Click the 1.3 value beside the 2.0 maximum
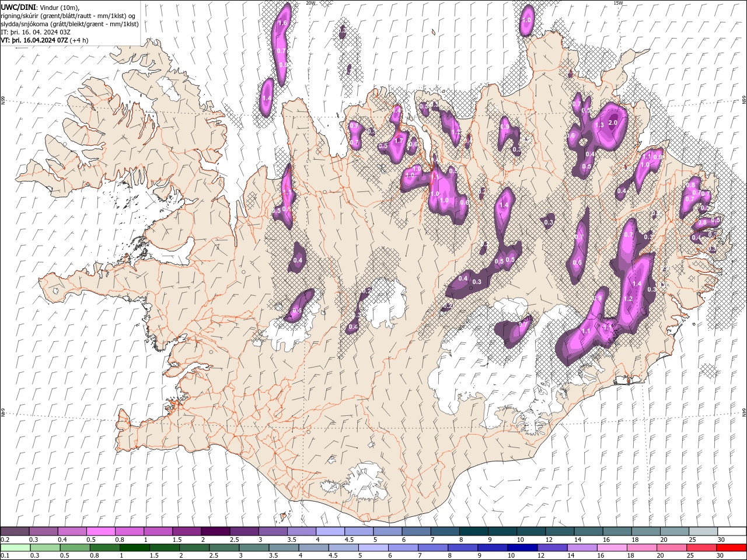The image size is (747, 560). 599,125
